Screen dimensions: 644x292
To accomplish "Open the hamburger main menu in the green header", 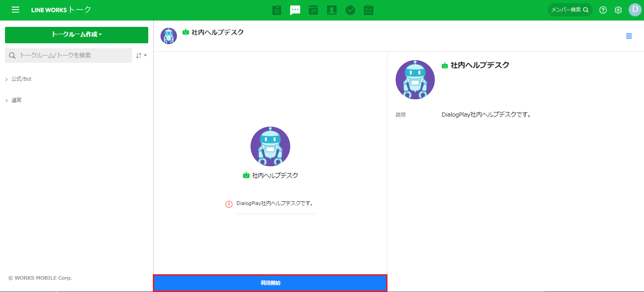I will point(15,10).
